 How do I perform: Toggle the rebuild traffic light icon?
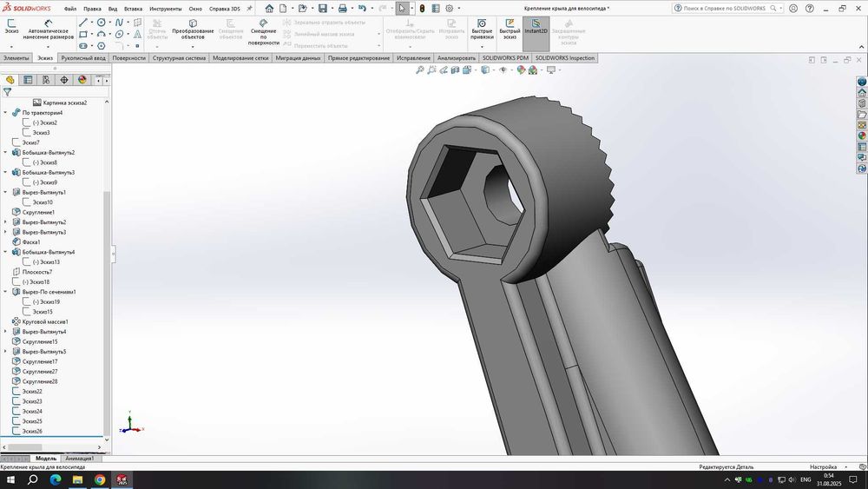point(422,9)
